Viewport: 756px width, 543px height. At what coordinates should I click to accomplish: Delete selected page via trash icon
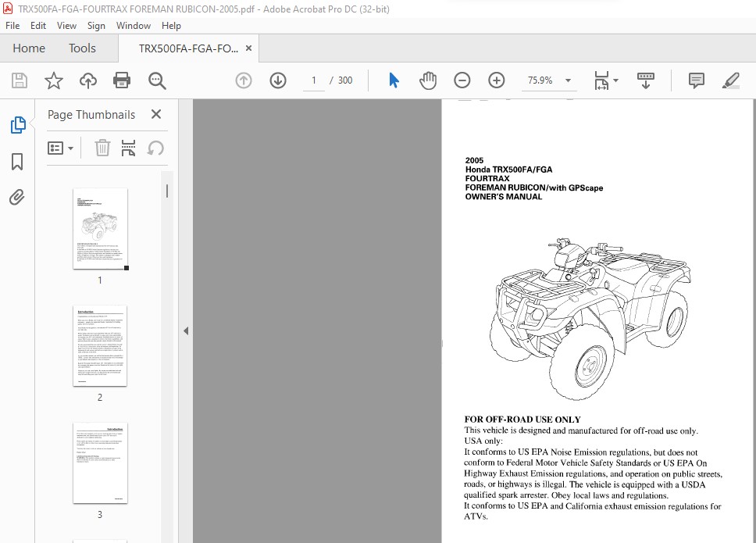(x=102, y=148)
